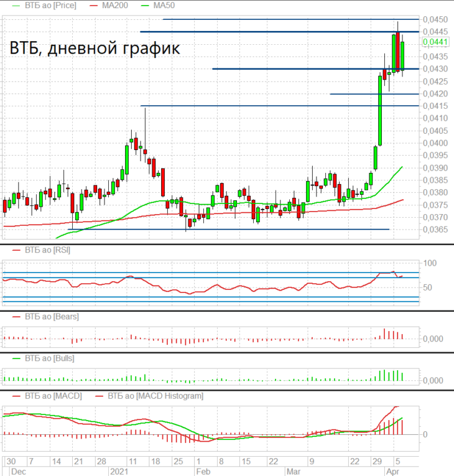The image size is (454, 476).
Task: Click the 'ВТБ ао [Bears]' panel label
Action: (x=52, y=317)
